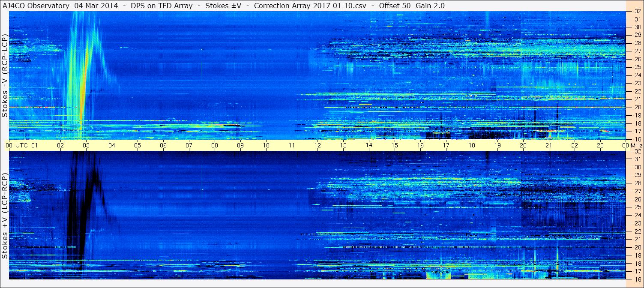Select the 01 hour tick on the time axis

(35, 145)
